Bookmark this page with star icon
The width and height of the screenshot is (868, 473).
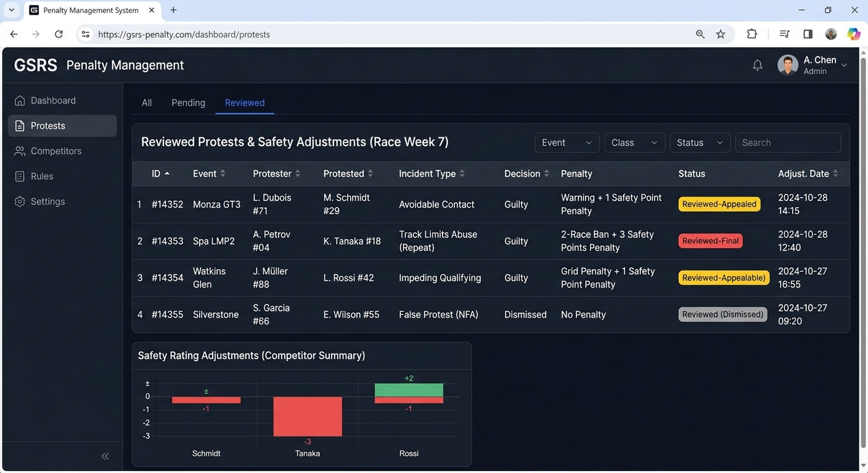(721, 34)
